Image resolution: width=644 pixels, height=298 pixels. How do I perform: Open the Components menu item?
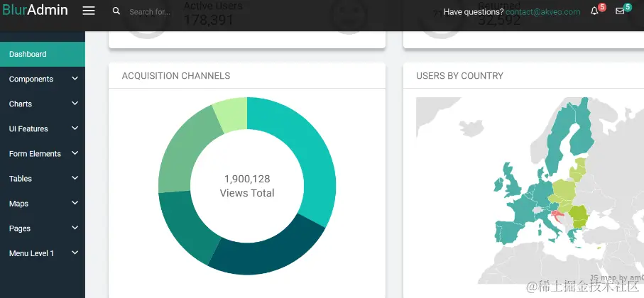pos(43,79)
